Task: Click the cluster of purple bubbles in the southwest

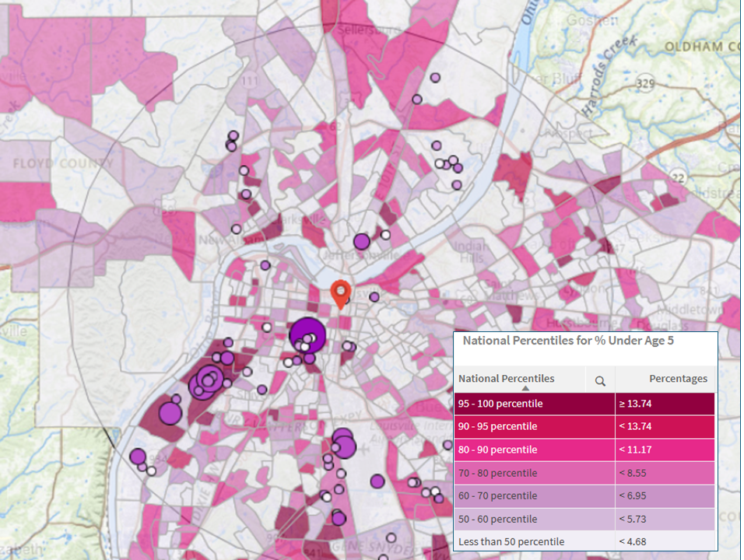Action: [x=205, y=381]
